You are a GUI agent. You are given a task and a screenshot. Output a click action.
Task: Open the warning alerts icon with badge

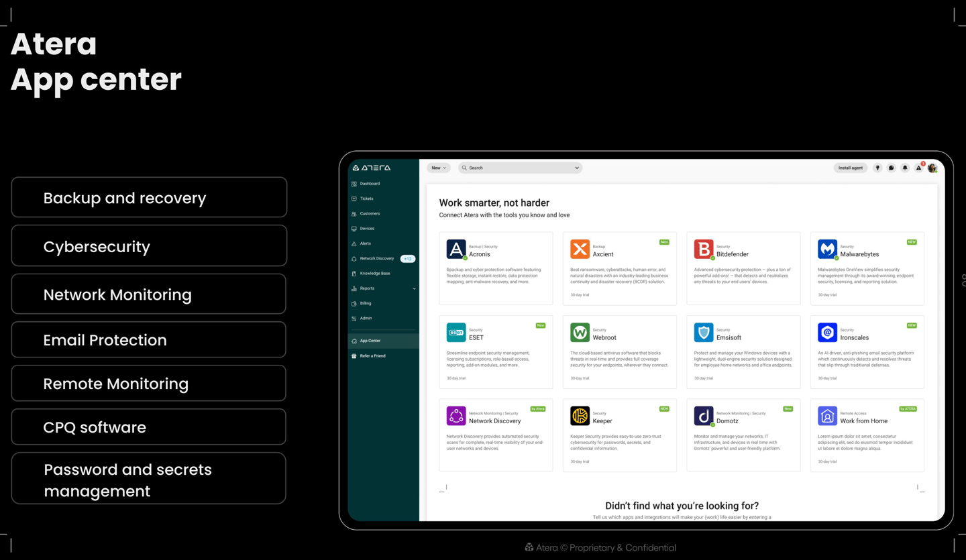click(919, 167)
